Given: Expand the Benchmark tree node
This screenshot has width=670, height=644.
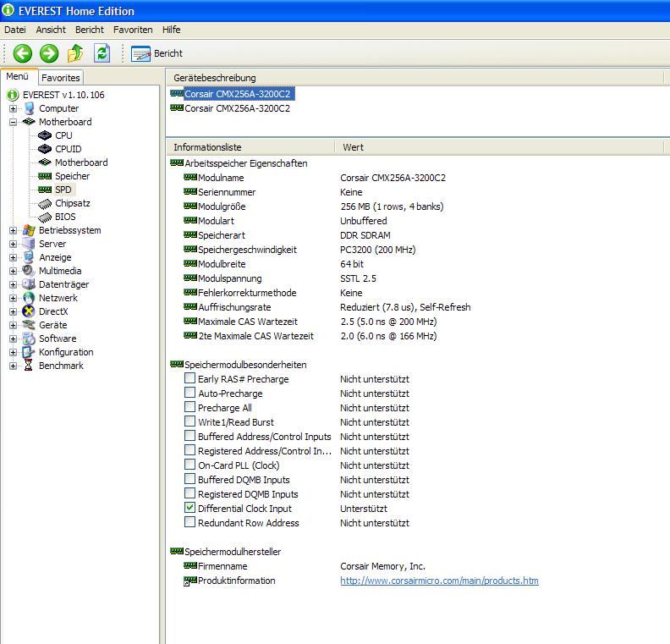Looking at the screenshot, I should tap(14, 366).
